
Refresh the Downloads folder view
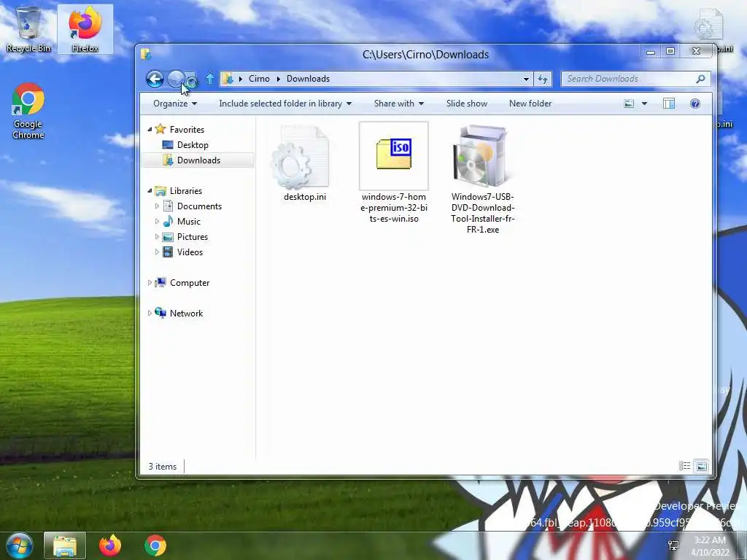[x=543, y=79]
